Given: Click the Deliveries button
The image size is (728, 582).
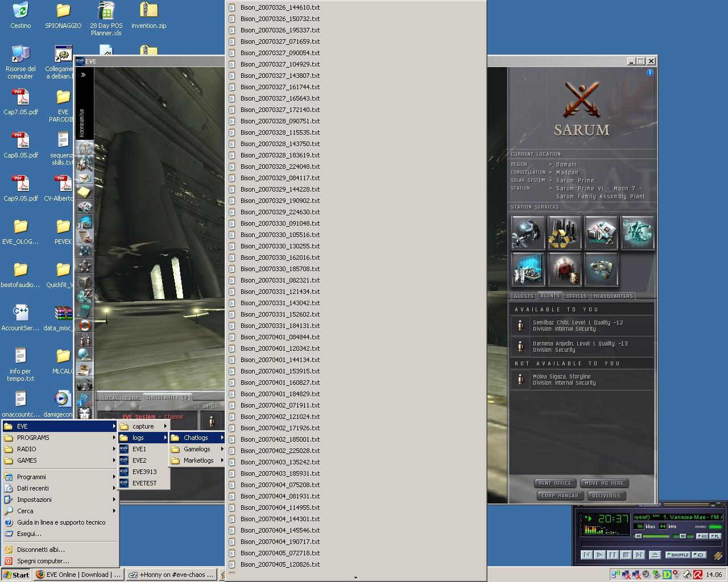Looking at the screenshot, I should click(606, 496).
